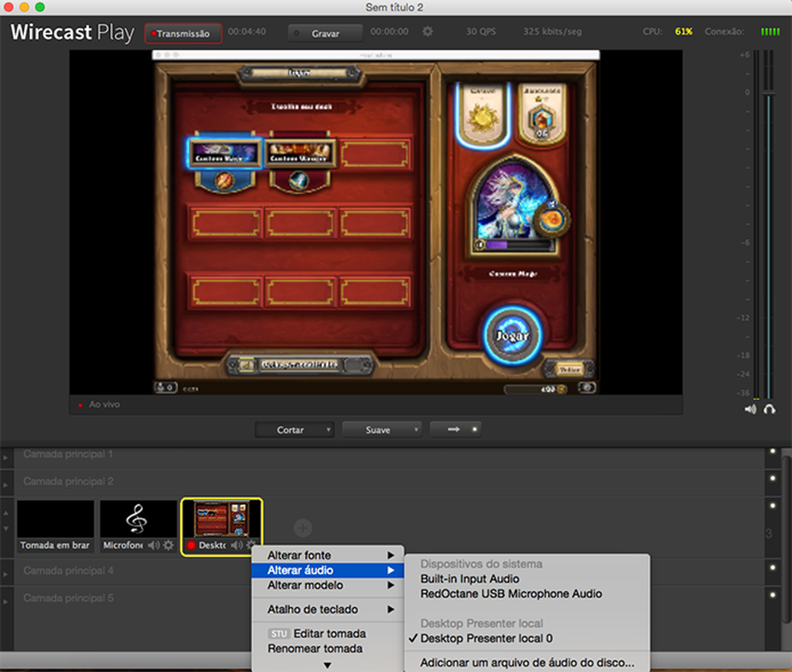The image size is (792, 672).
Task: Open the output settings gear icon
Action: tap(427, 31)
